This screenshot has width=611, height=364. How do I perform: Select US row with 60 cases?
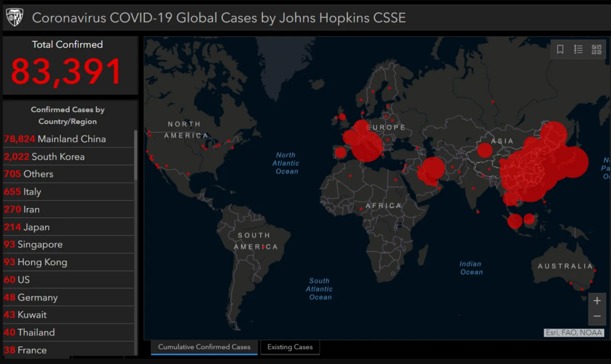68,280
